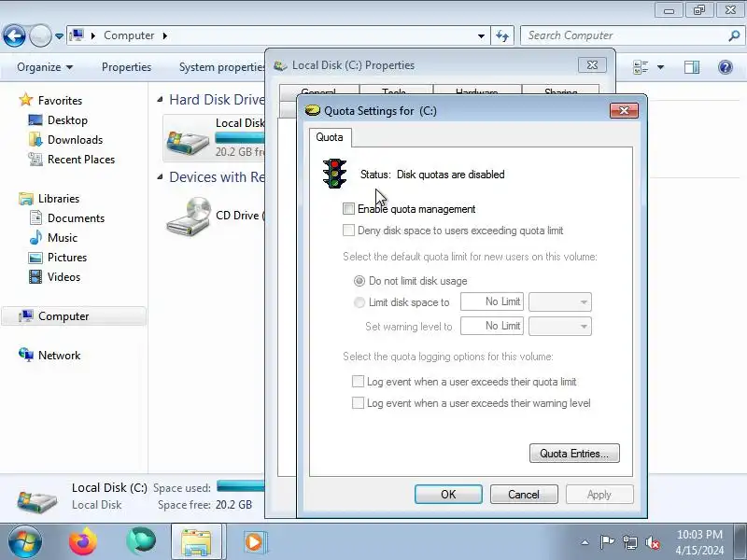Open the Organize menu dropdown
The width and height of the screenshot is (747, 560).
45,67
